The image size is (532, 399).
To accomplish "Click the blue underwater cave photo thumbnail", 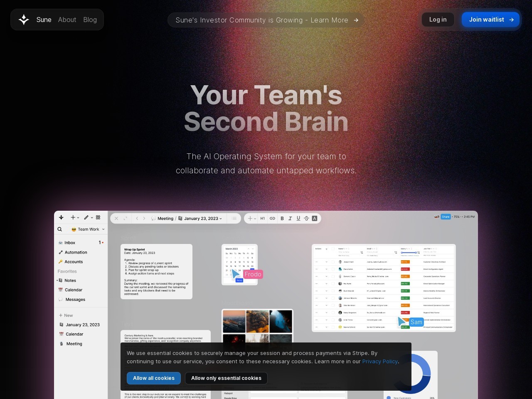I will [281, 322].
